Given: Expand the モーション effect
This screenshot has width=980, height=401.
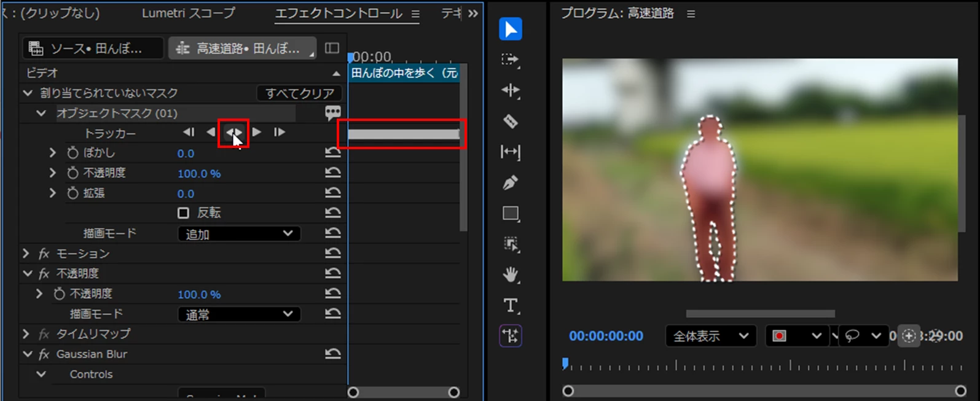Looking at the screenshot, I should click(x=26, y=254).
